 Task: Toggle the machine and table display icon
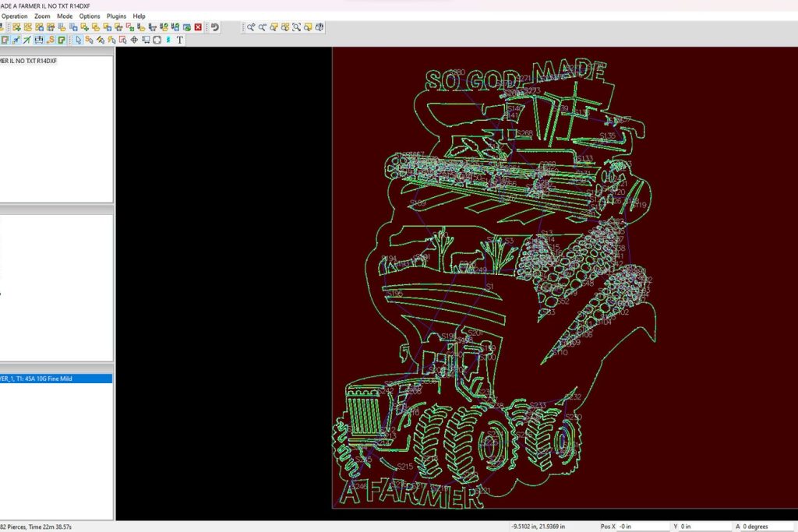(x=39, y=40)
